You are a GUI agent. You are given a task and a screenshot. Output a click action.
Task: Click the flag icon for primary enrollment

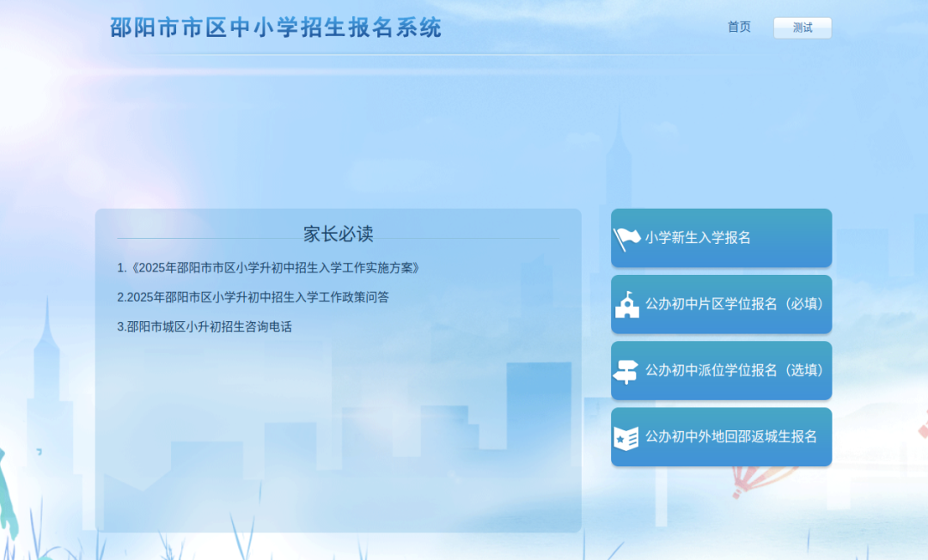click(626, 240)
